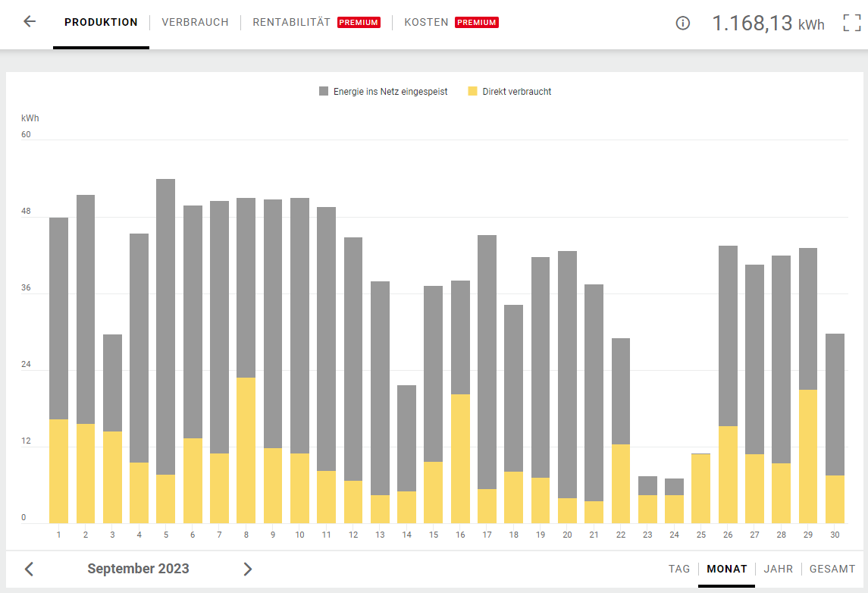Viewport: 868px width, 593px height.
Task: Click the back arrow icon
Action: (x=30, y=22)
